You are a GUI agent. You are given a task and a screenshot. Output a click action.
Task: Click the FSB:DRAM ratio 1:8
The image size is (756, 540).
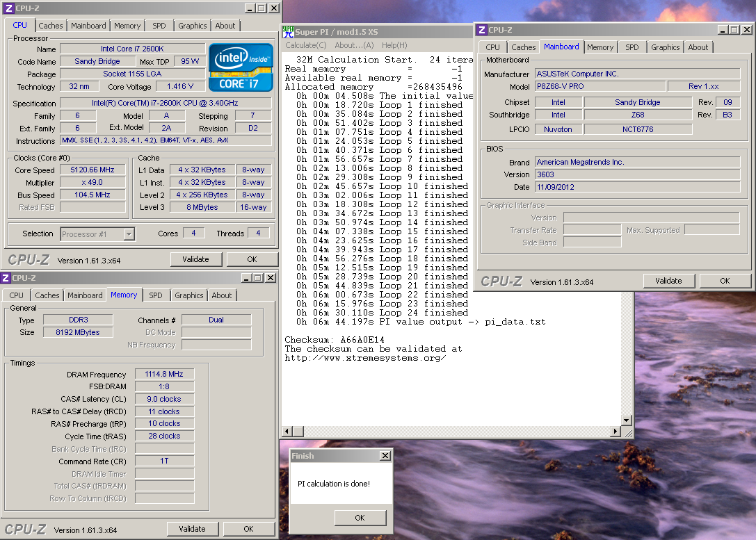pyautogui.click(x=164, y=387)
